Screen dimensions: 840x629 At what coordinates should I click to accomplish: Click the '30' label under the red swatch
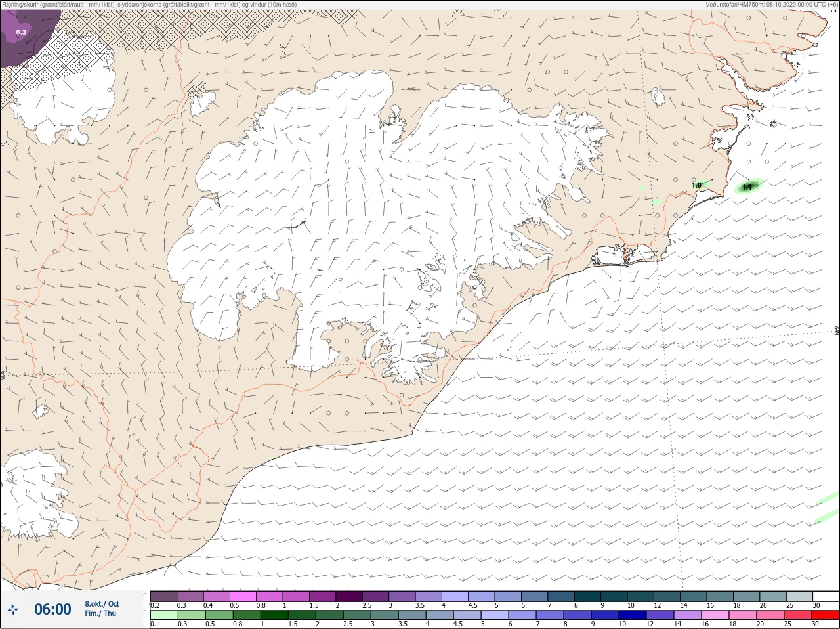pyautogui.click(x=816, y=624)
